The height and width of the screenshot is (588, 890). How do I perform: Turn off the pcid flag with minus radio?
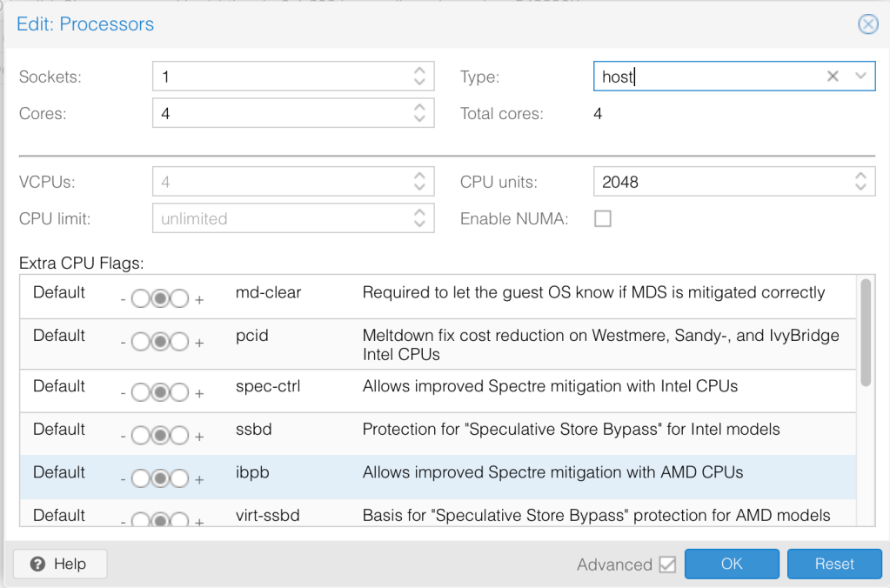(140, 342)
